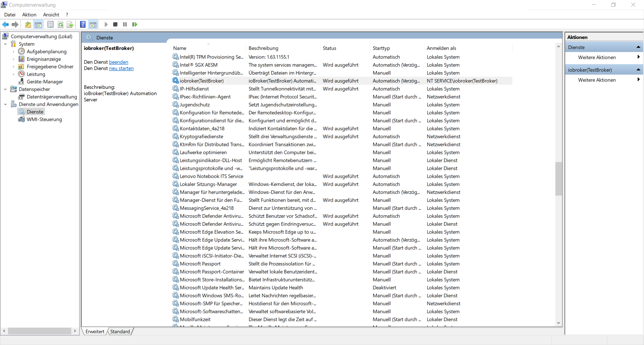This screenshot has height=345, width=644.
Task: Click the gear icon of iobroker(TestBroker) row
Action: tap(175, 81)
